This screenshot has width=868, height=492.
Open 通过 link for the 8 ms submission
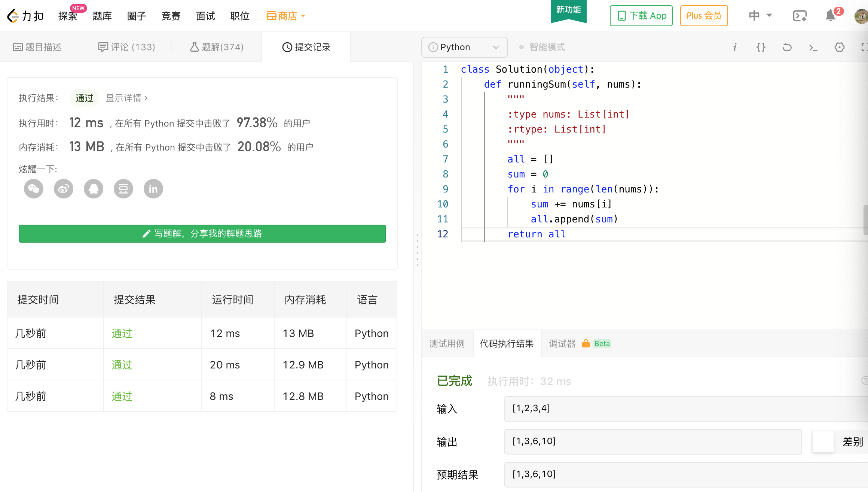click(x=122, y=396)
